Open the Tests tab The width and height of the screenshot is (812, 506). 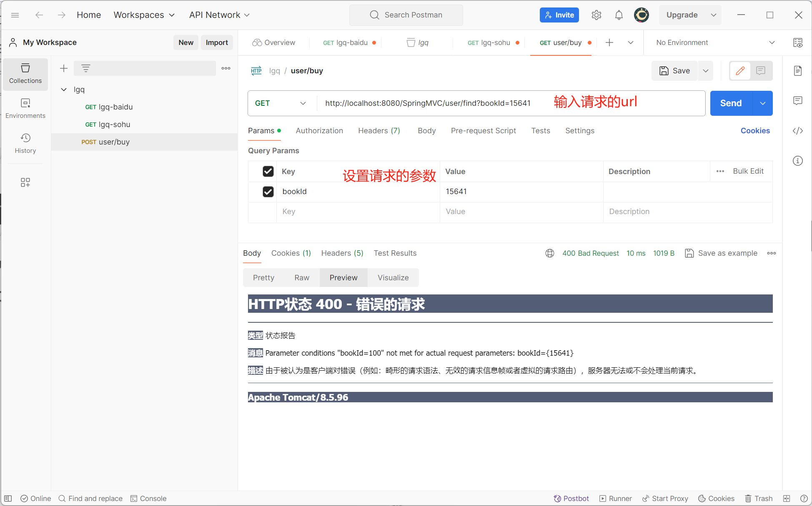tap(541, 131)
